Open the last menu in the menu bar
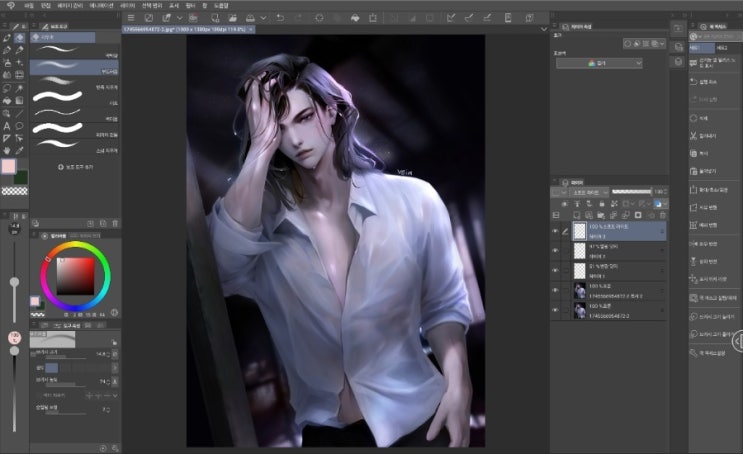 tap(221, 6)
